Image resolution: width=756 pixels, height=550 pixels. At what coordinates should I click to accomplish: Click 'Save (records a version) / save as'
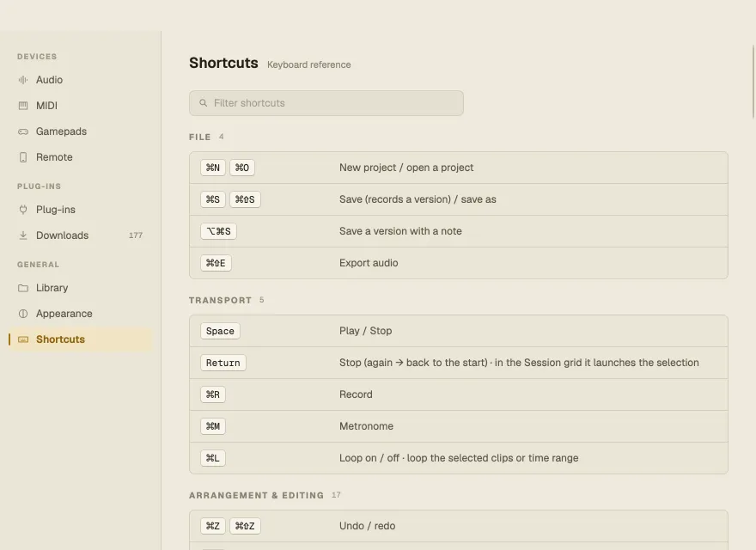tap(418, 199)
